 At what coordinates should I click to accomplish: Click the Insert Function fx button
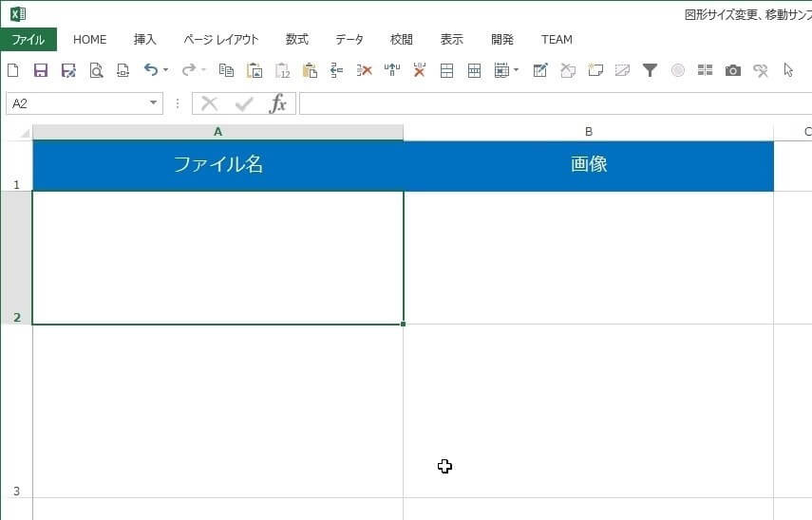pos(277,103)
